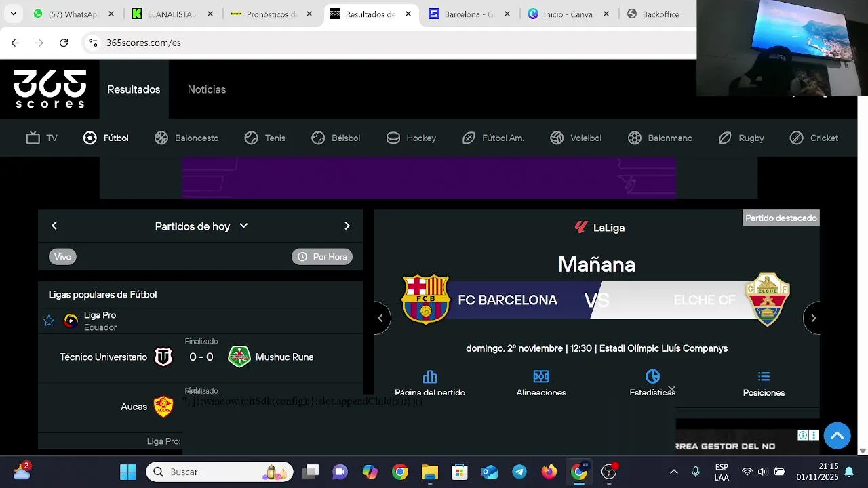Select the Balonmano sport
This screenshot has height=488, width=868.
pos(660,138)
